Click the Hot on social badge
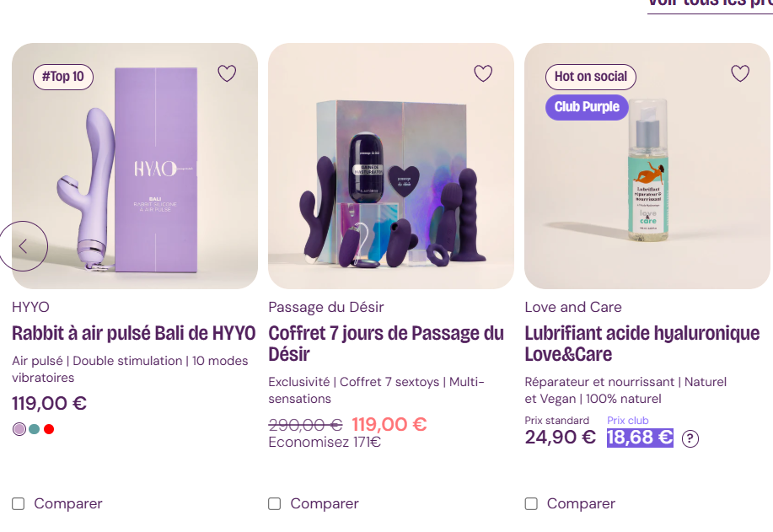The width and height of the screenshot is (773, 532). 590,77
